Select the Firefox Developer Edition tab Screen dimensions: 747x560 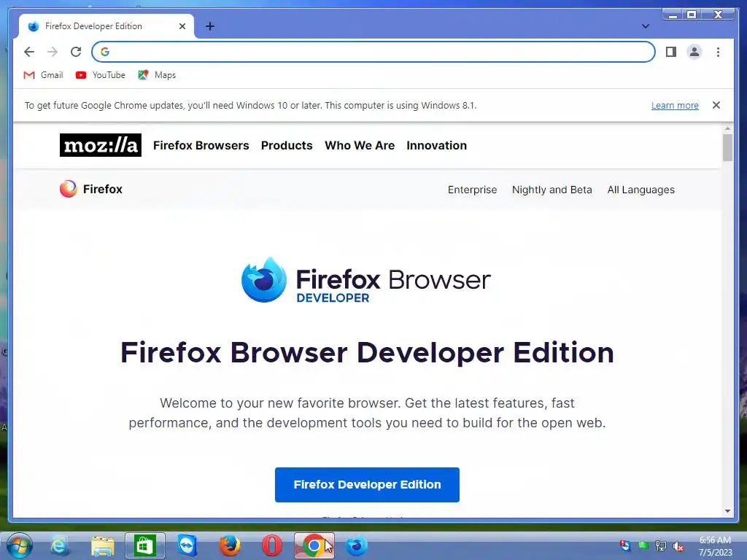click(x=107, y=26)
